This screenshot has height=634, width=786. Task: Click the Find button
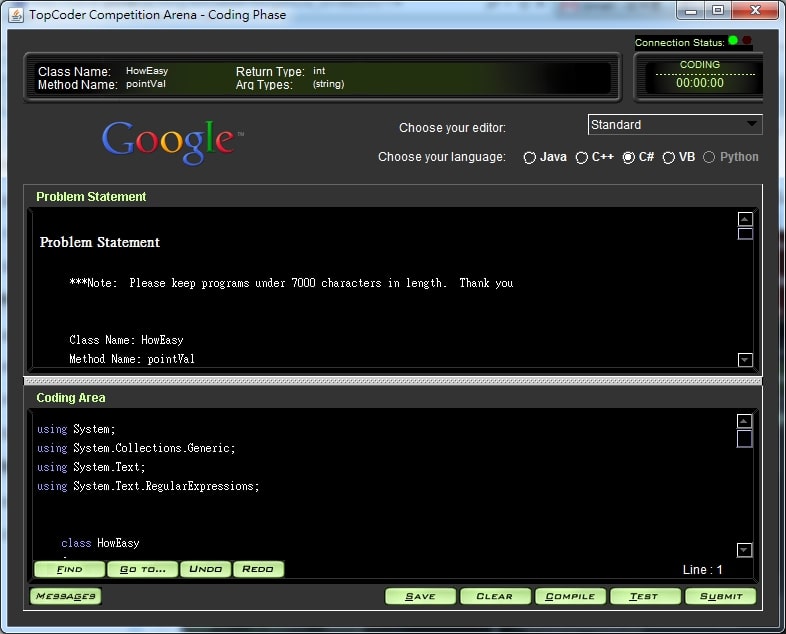tap(70, 569)
